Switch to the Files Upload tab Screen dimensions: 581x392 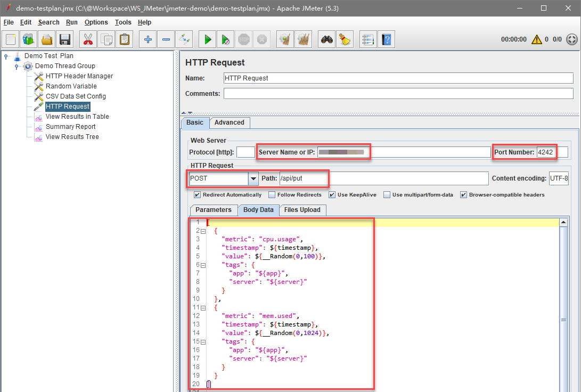point(302,210)
